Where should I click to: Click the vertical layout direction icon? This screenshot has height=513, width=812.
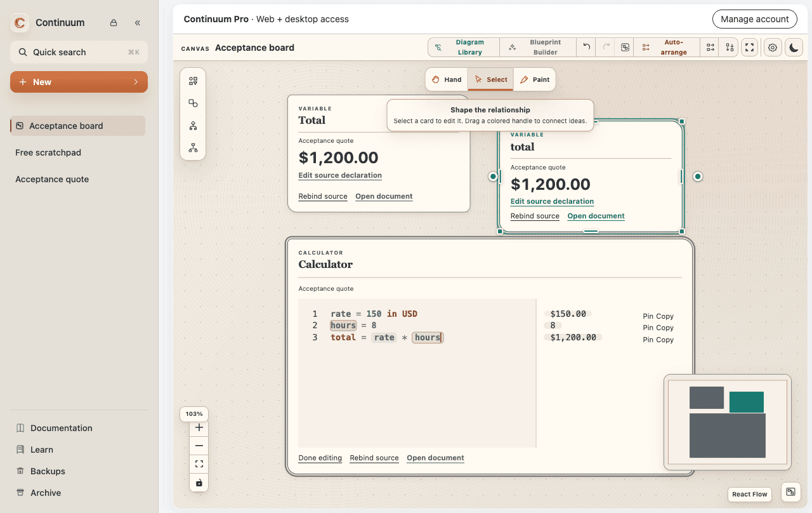730,48
